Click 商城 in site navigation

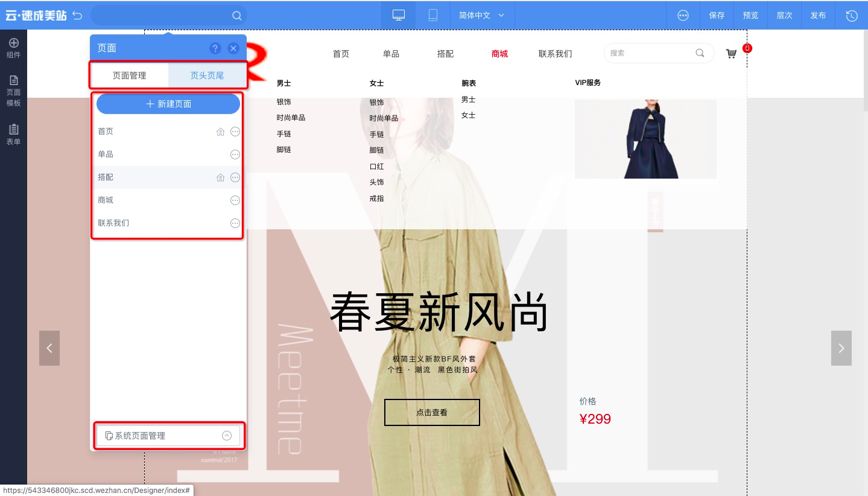499,54
